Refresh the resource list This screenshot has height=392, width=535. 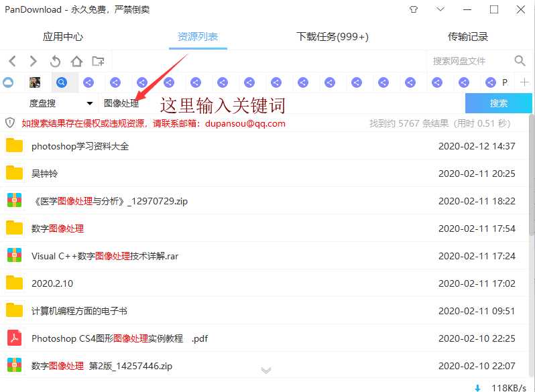(x=55, y=62)
